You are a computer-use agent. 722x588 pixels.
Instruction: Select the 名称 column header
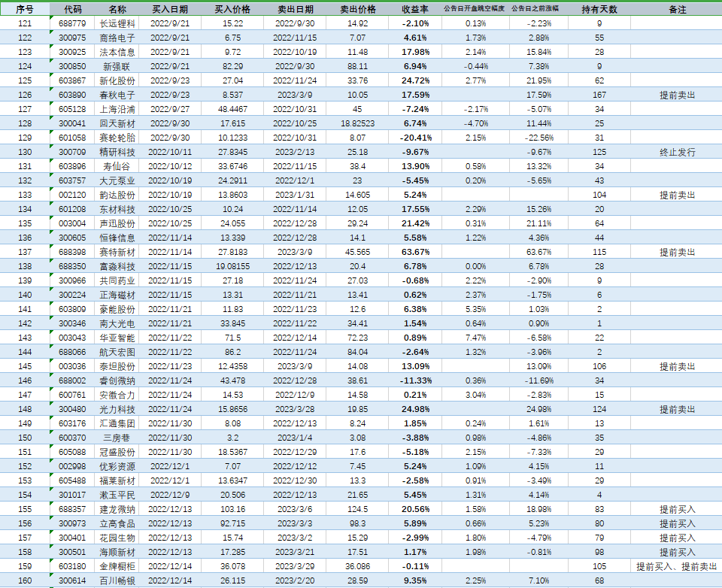[x=117, y=9]
